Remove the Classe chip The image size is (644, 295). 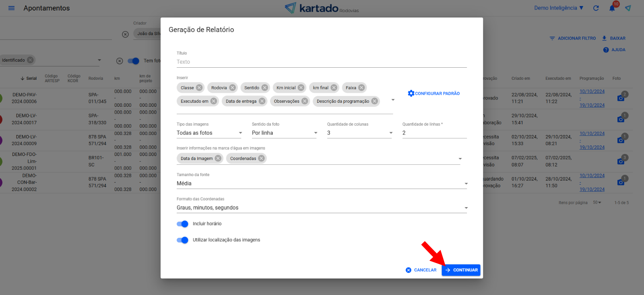tap(199, 88)
